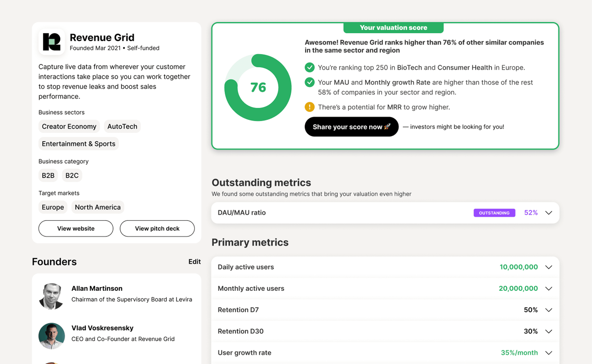Open View pitch deck button
This screenshot has width=592, height=364.
(x=157, y=228)
